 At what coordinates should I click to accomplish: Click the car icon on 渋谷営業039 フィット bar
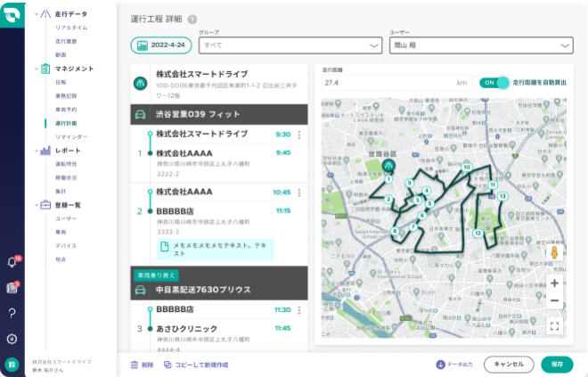click(x=141, y=114)
